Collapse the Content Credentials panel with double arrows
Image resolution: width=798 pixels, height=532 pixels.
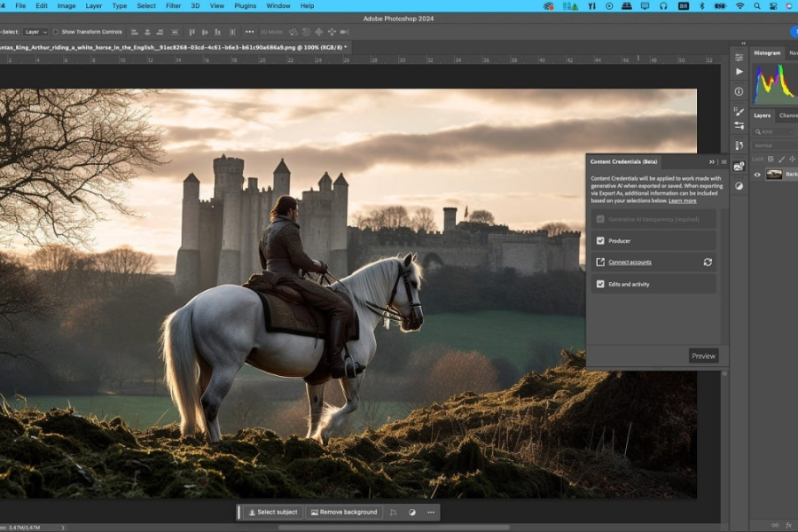(712, 162)
